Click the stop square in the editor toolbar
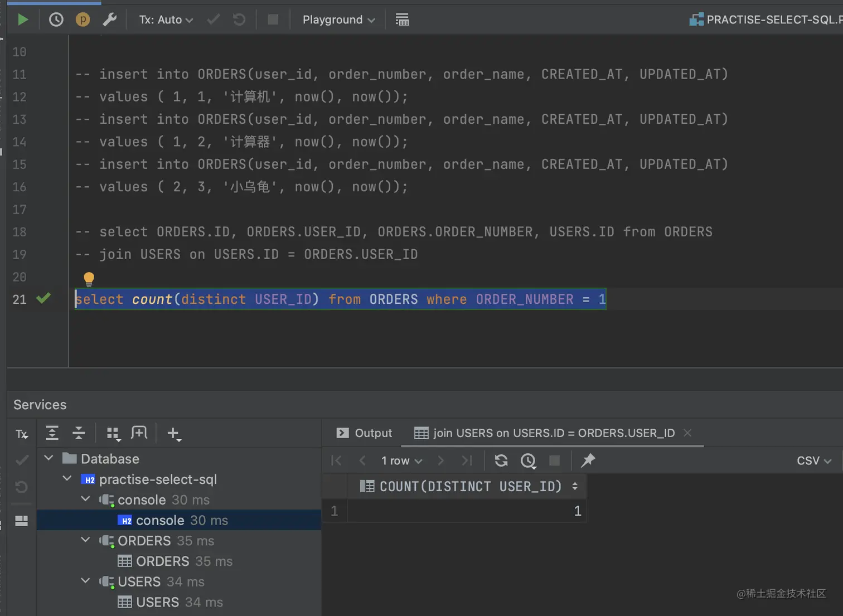Image resolution: width=843 pixels, height=616 pixels. pyautogui.click(x=273, y=20)
